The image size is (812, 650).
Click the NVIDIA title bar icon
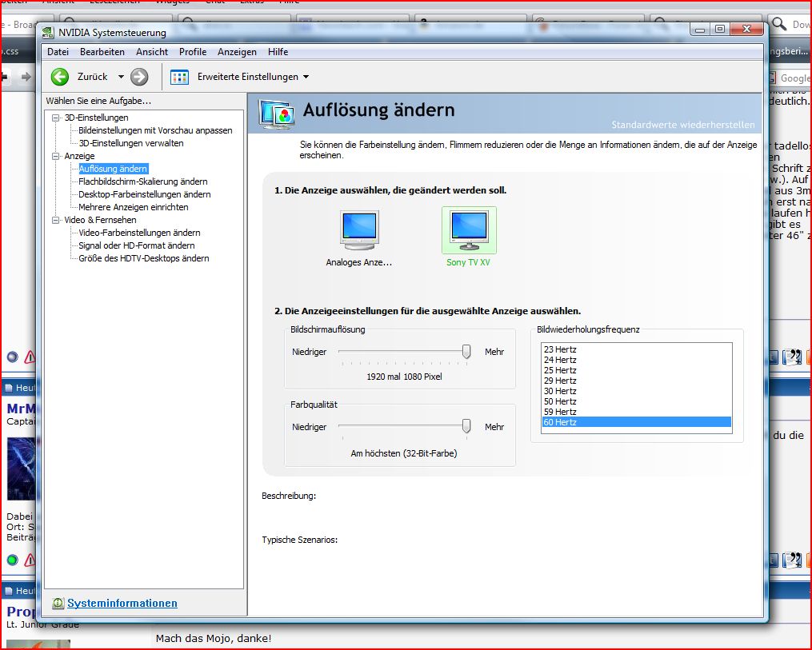coord(48,33)
